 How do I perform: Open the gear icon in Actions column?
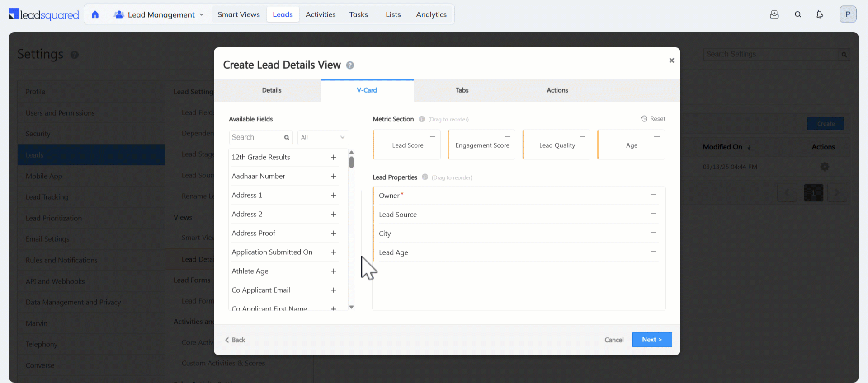[825, 167]
